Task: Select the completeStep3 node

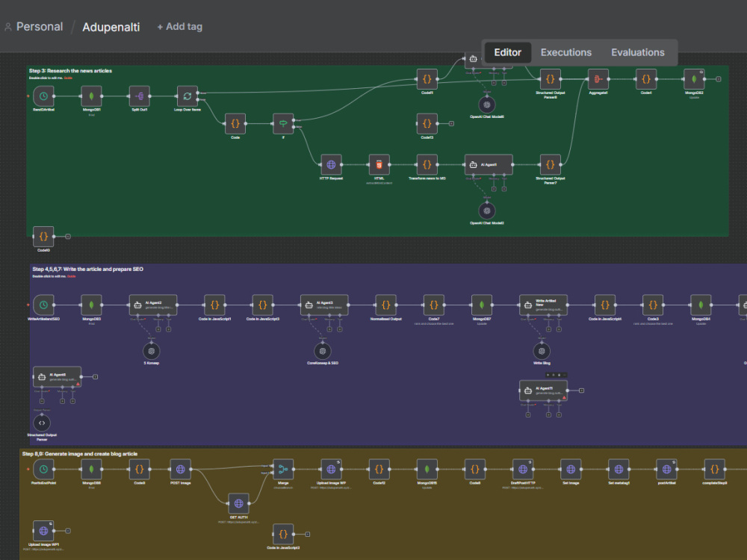Action: [x=715, y=470]
